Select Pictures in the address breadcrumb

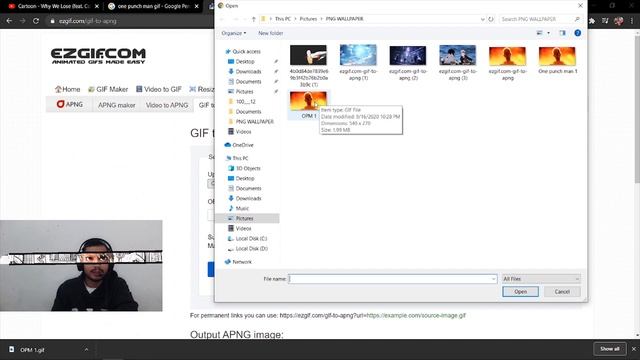click(x=308, y=19)
